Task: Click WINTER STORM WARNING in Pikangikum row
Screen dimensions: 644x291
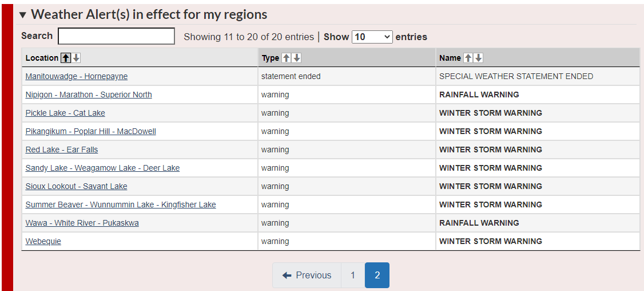Action: tap(491, 131)
